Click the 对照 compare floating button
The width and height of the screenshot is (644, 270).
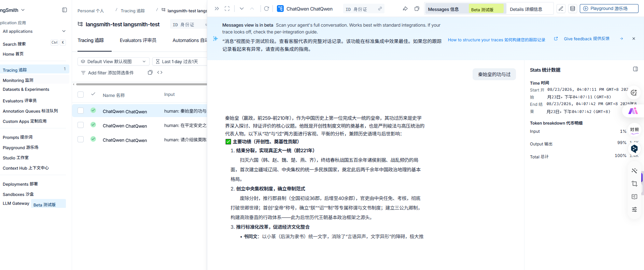point(634,130)
